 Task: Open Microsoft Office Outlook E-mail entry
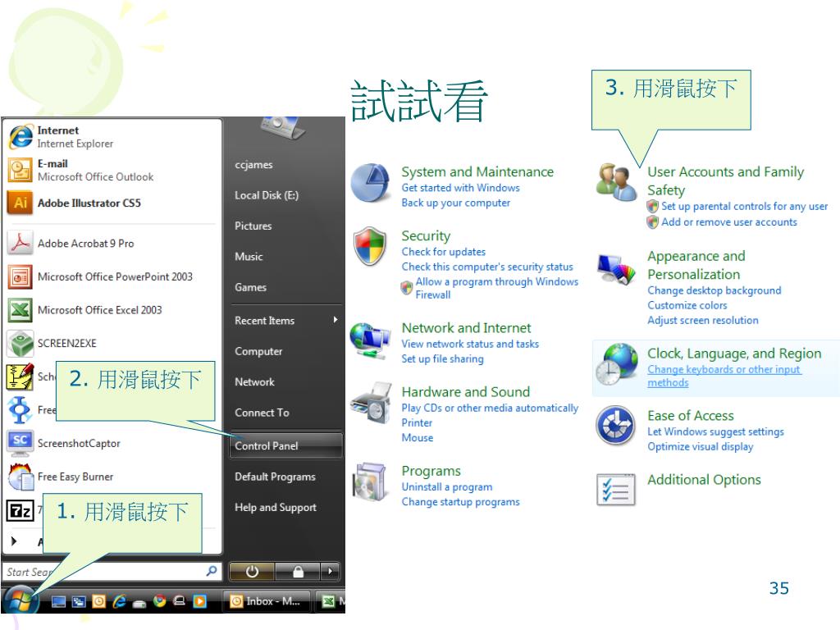pyautogui.click(x=112, y=171)
